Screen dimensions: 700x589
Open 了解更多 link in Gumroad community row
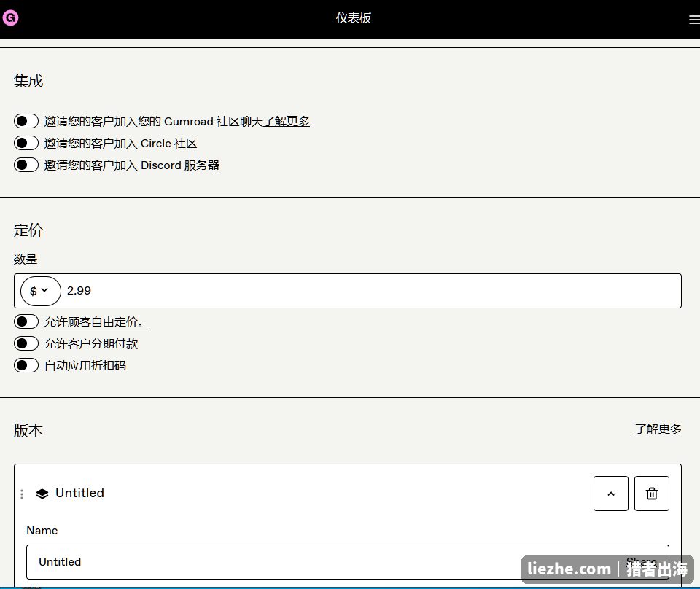coord(286,121)
